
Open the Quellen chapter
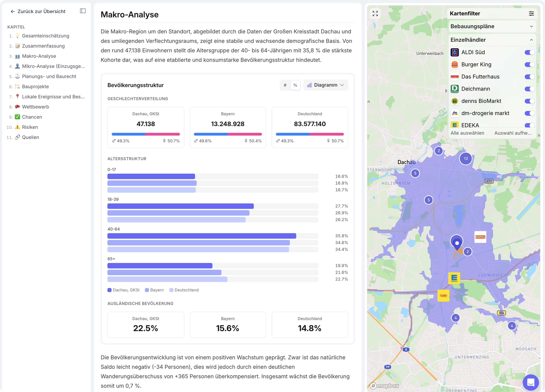pos(30,137)
